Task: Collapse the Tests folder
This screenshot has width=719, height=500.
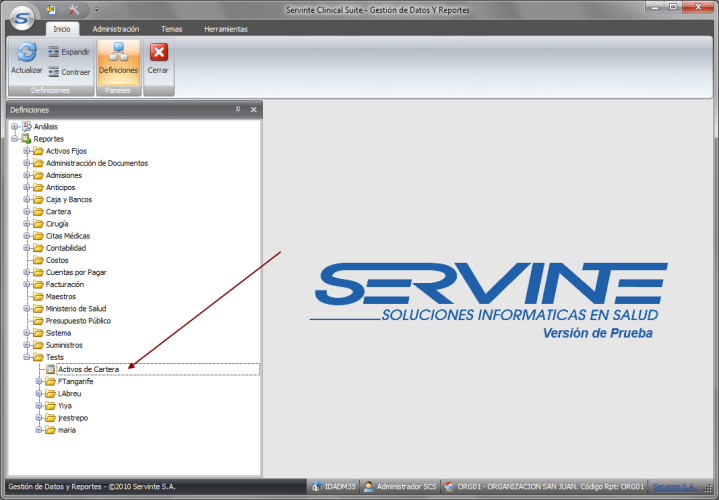Action: (27, 357)
